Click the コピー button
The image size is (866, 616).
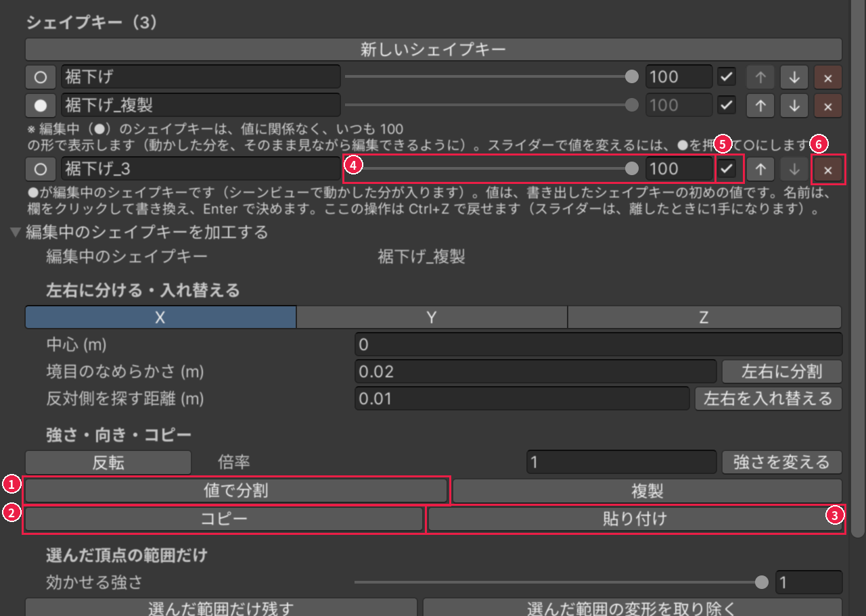point(224,519)
